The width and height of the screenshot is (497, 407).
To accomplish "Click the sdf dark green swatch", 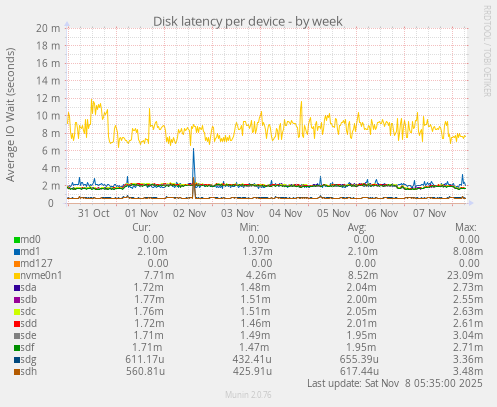I will (x=17, y=348).
